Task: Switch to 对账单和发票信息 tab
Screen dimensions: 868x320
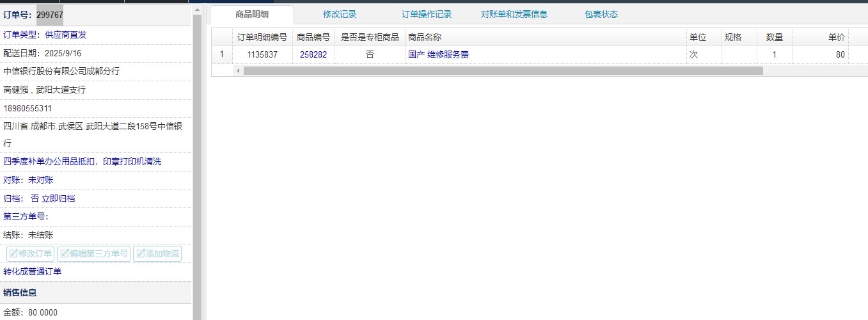Action: (514, 15)
